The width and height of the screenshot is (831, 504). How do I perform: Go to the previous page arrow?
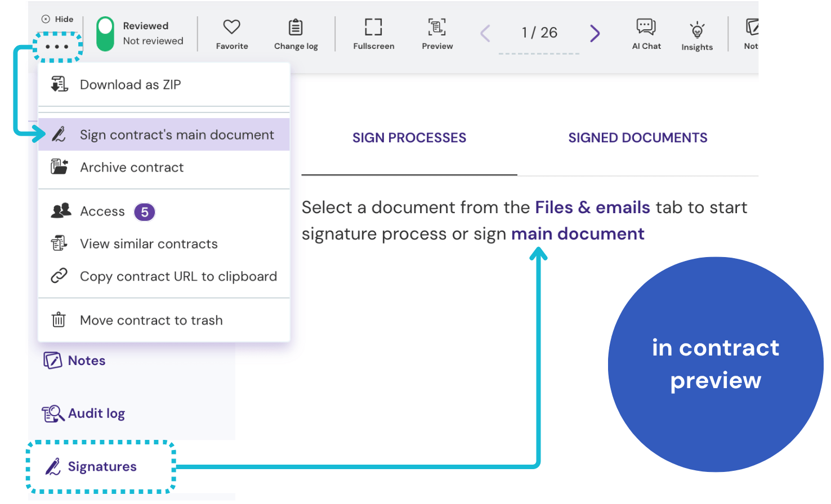[485, 33]
